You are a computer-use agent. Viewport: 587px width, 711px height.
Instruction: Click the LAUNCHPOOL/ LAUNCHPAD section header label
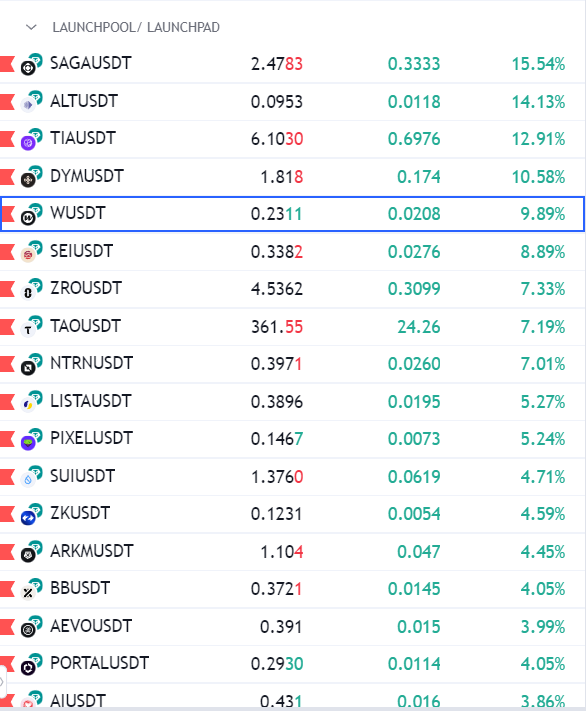[x=136, y=27]
